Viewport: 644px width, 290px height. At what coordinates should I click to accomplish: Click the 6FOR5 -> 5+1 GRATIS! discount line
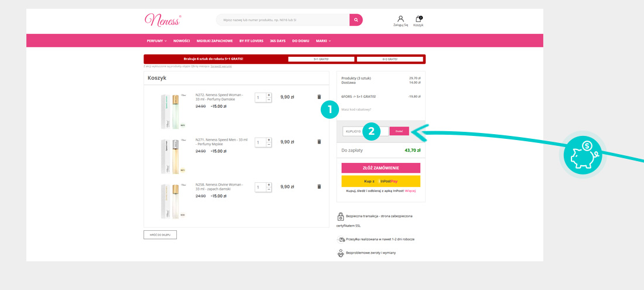[358, 97]
